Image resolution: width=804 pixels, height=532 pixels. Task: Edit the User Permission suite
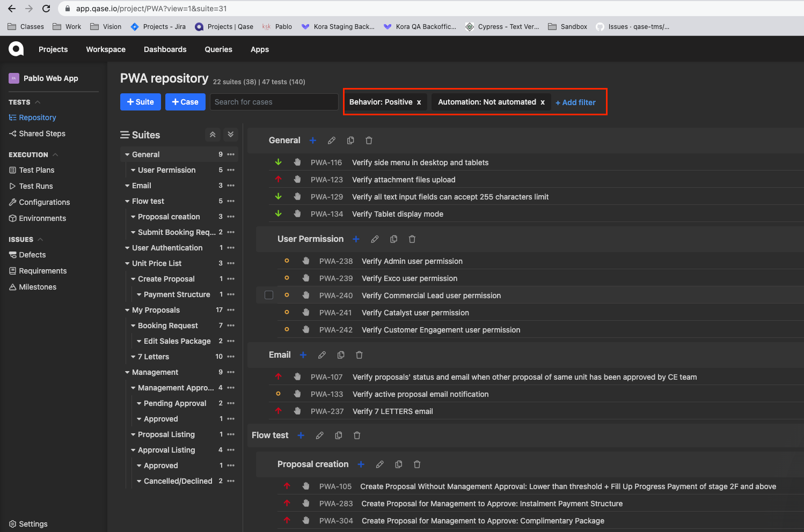(375, 239)
